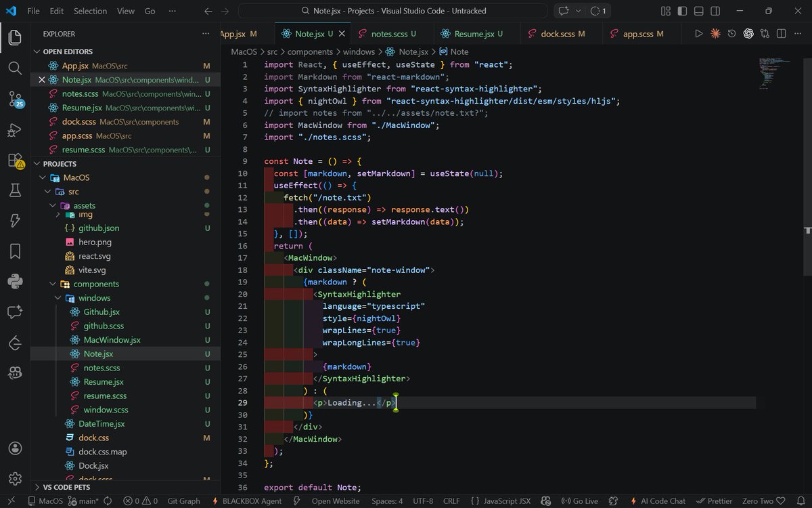
Task: Collapse the components folder
Action: [x=53, y=284]
